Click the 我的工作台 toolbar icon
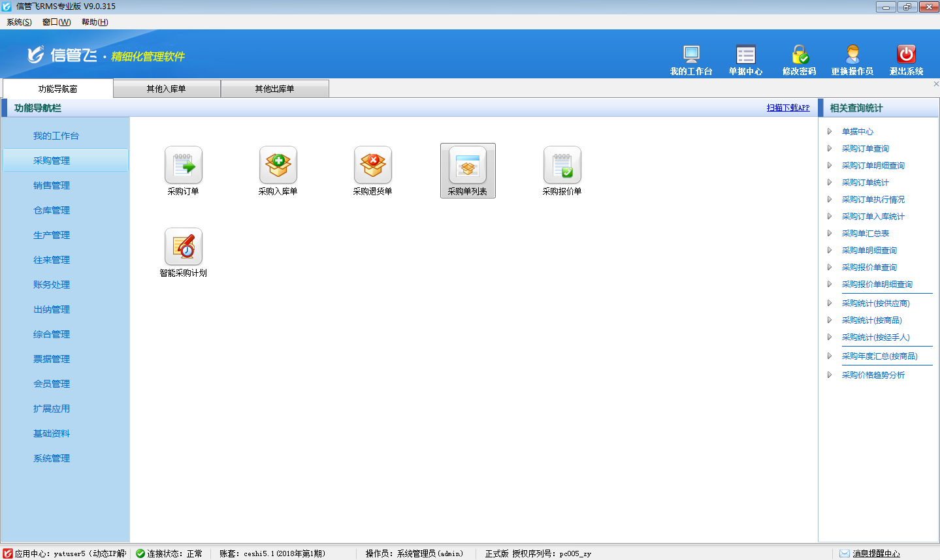The height and width of the screenshot is (560, 940). [691, 55]
